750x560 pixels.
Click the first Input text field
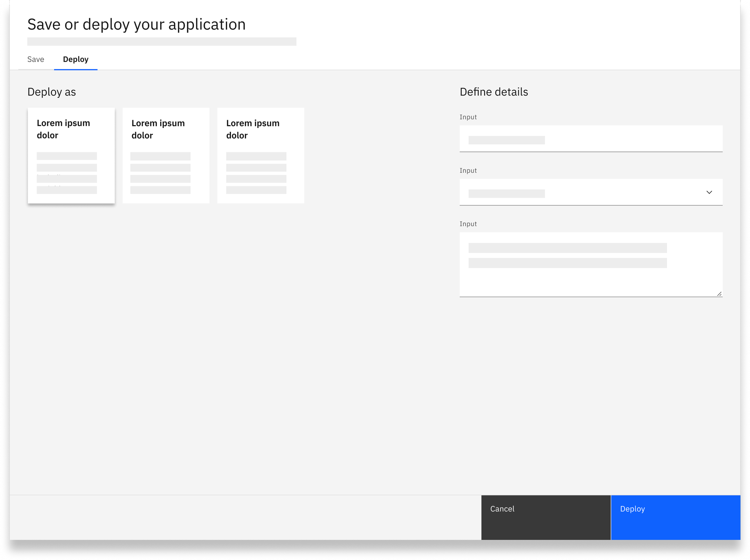coord(591,139)
